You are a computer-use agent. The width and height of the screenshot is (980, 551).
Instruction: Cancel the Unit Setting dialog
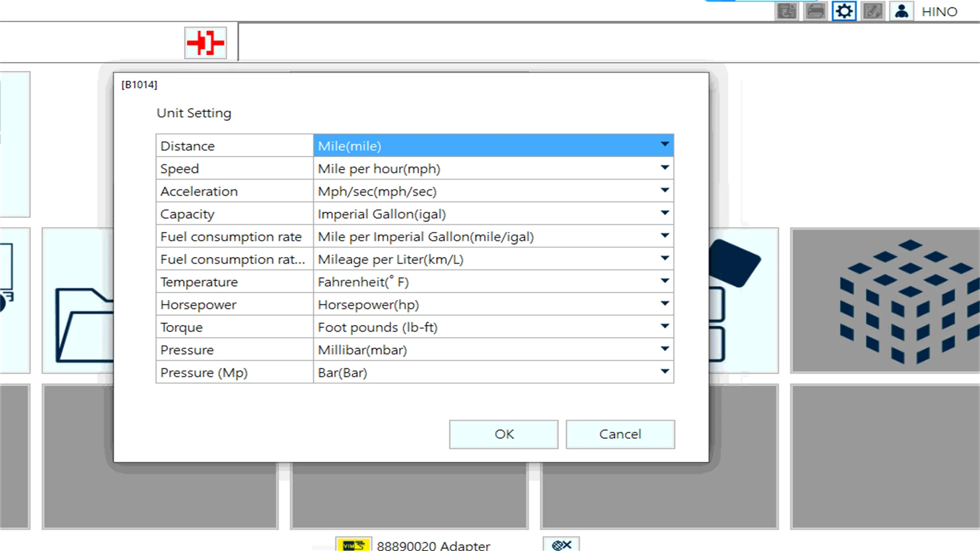[x=620, y=434]
